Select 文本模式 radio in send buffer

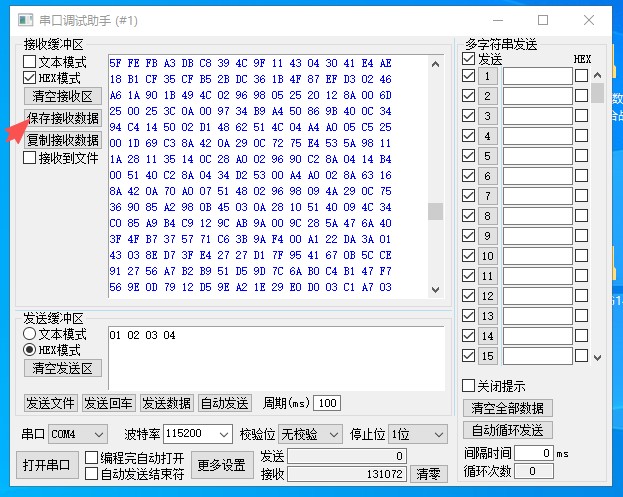pos(29,334)
